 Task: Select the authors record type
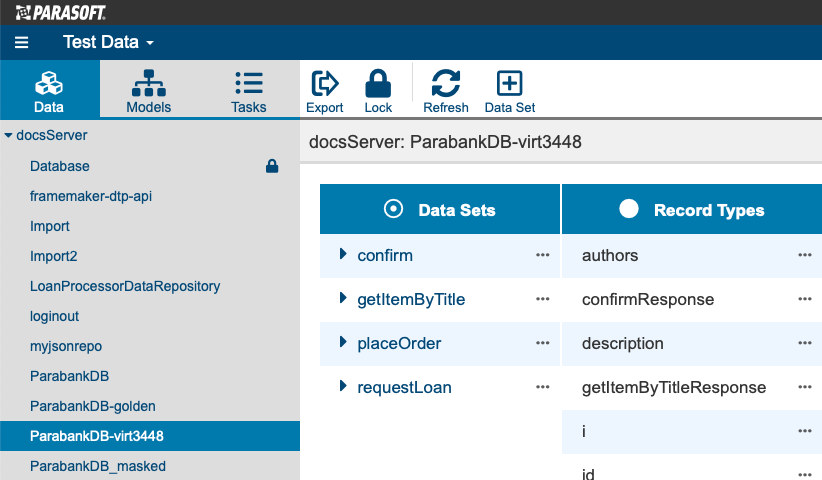(610, 255)
